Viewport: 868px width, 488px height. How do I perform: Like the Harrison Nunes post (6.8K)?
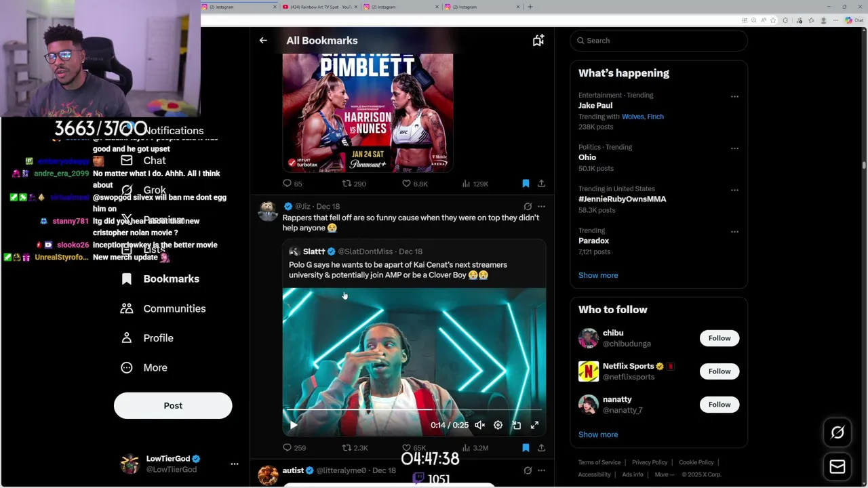415,184
